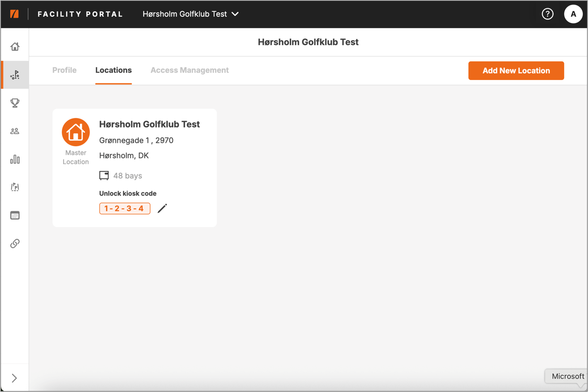
Task: Click the Add New Location button
Action: pyautogui.click(x=516, y=70)
